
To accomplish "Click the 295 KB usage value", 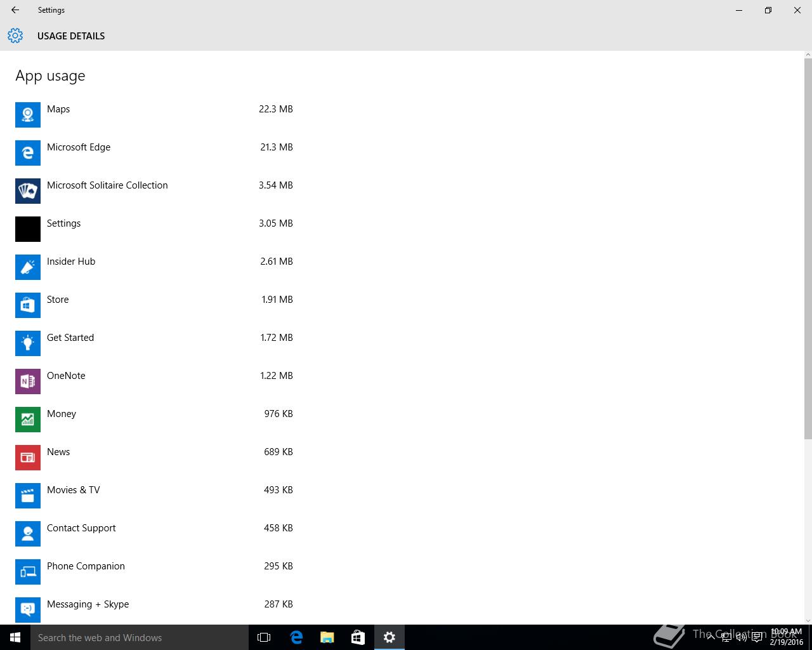I will pyautogui.click(x=278, y=566).
